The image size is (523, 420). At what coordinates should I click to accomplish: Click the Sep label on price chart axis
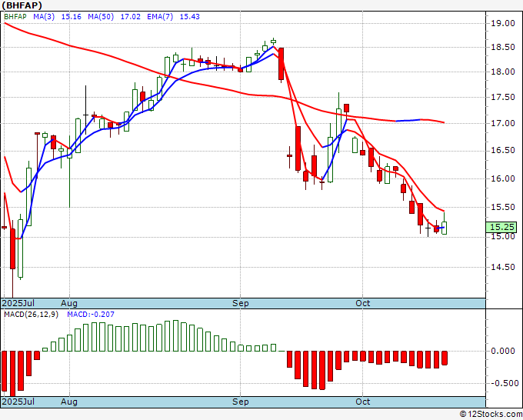[241, 303]
